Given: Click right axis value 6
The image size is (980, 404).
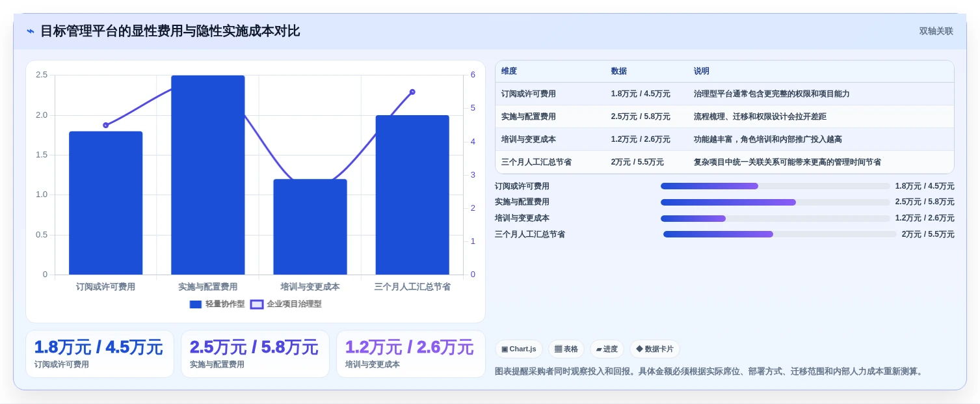Looking at the screenshot, I should pos(473,75).
